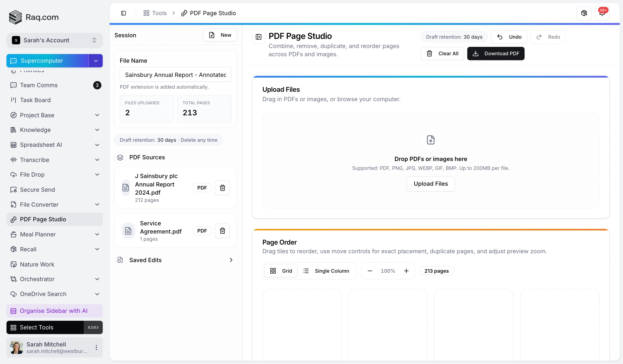Click the Tools breadcrumb link

(x=155, y=13)
